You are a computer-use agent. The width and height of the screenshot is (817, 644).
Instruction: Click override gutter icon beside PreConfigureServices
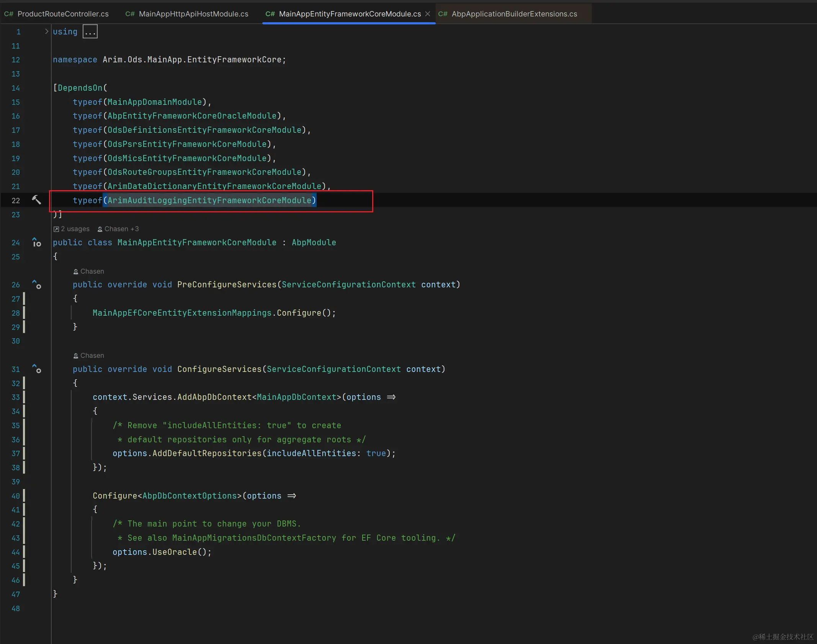coord(37,284)
